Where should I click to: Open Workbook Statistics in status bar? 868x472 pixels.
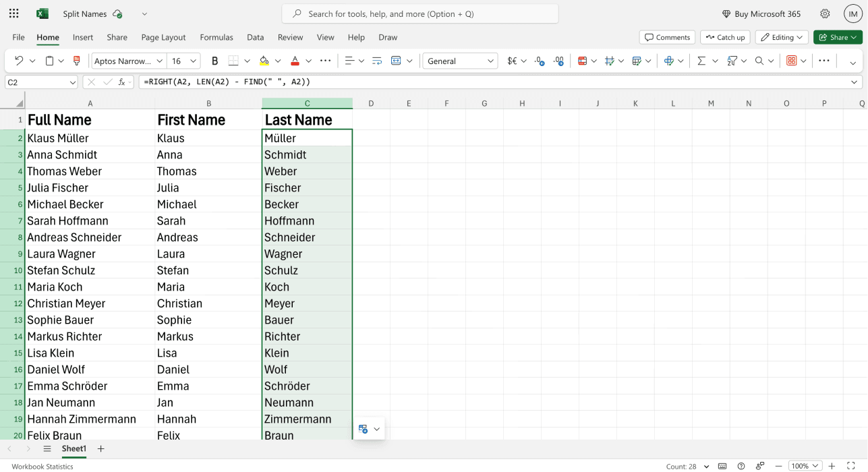tap(42, 466)
